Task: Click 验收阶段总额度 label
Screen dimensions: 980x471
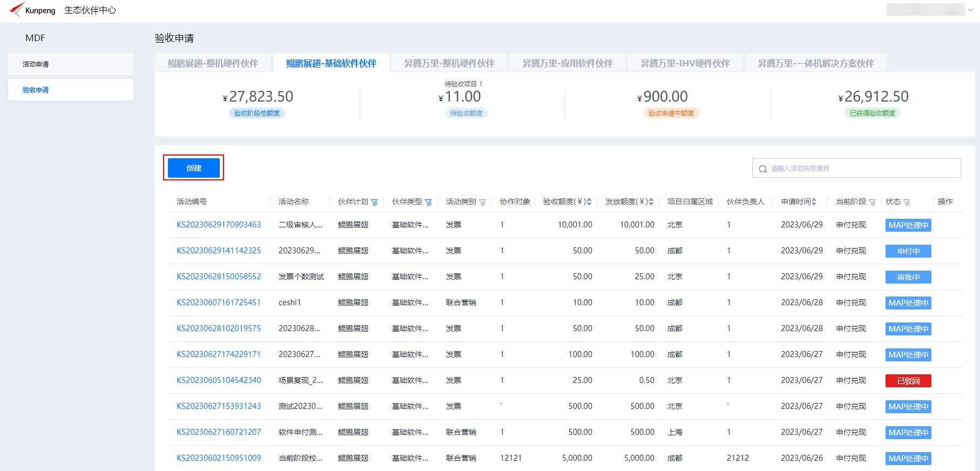Action: click(257, 113)
